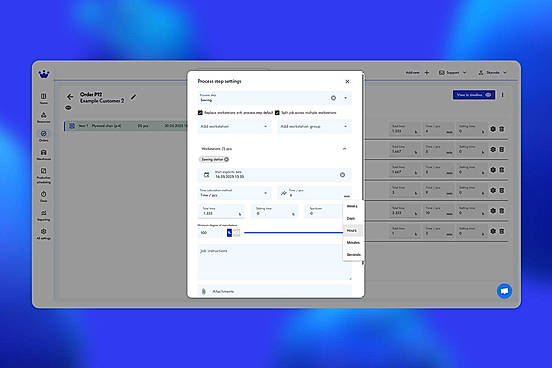Select the second unit toggle beside percent
This screenshot has height=368, width=552.
pos(237,233)
